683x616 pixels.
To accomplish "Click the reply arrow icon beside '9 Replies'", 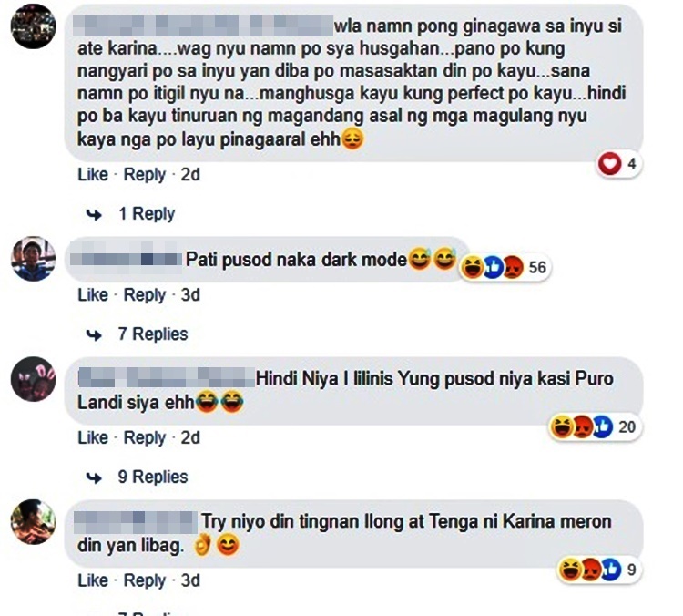I will click(x=94, y=477).
